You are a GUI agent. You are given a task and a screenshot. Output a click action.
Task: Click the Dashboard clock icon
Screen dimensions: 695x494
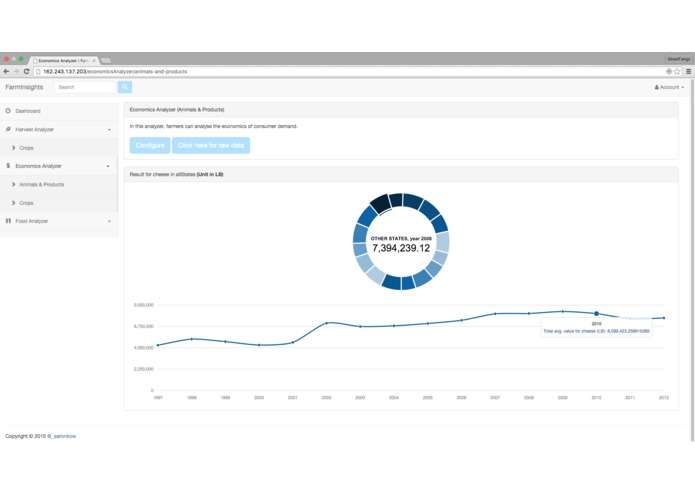8,111
